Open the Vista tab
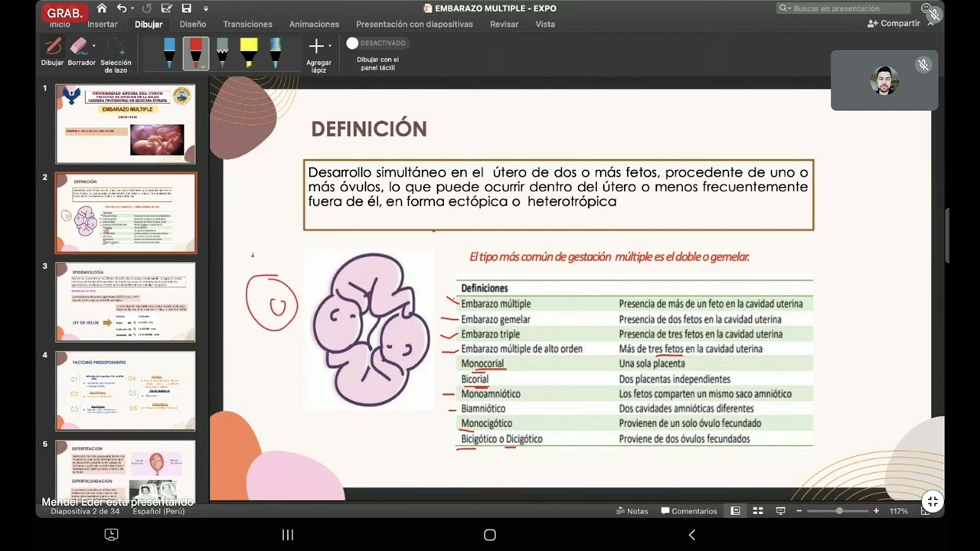This screenshot has width=980, height=551. (x=545, y=24)
